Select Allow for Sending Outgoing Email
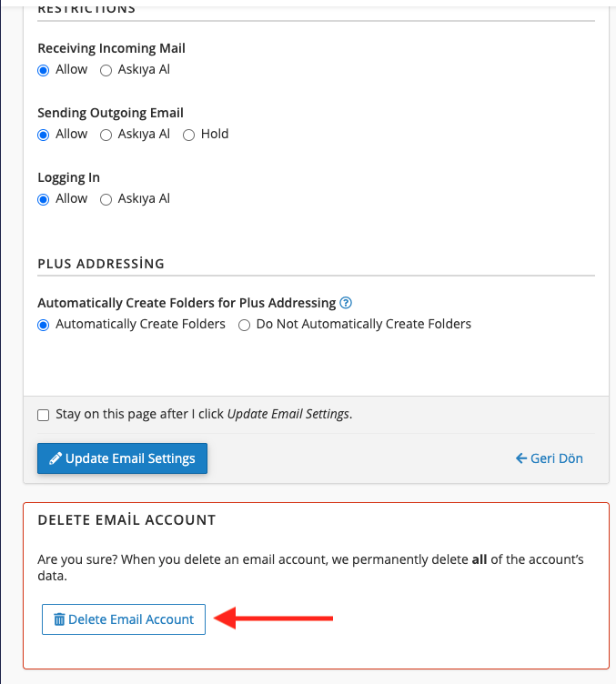Screen dimensions: 616x684 pyautogui.click(x=44, y=135)
